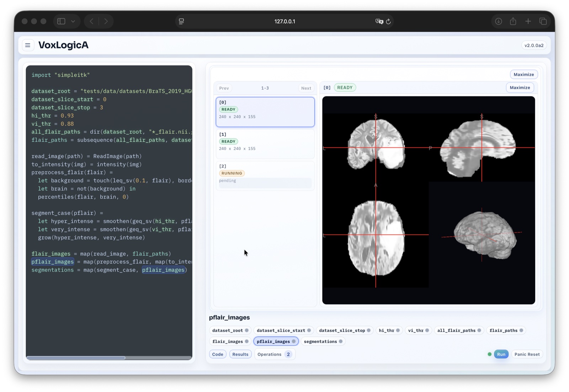The image size is (569, 392).
Task: Select the [1] READY item card
Action: click(265, 144)
